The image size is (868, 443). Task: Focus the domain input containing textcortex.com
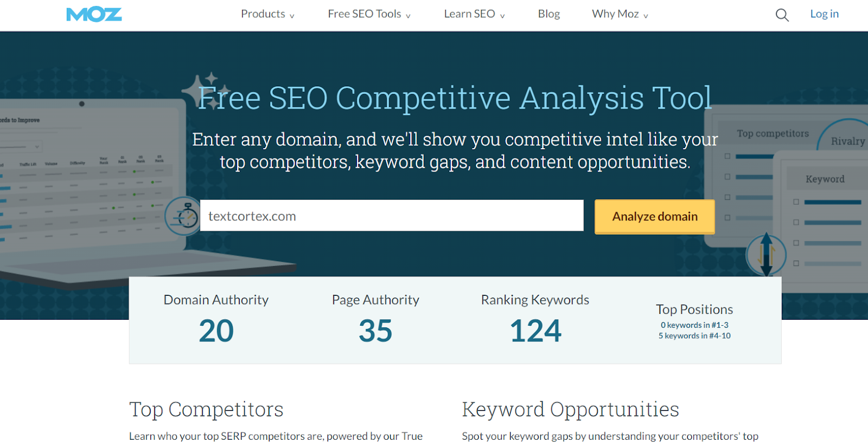pos(391,216)
